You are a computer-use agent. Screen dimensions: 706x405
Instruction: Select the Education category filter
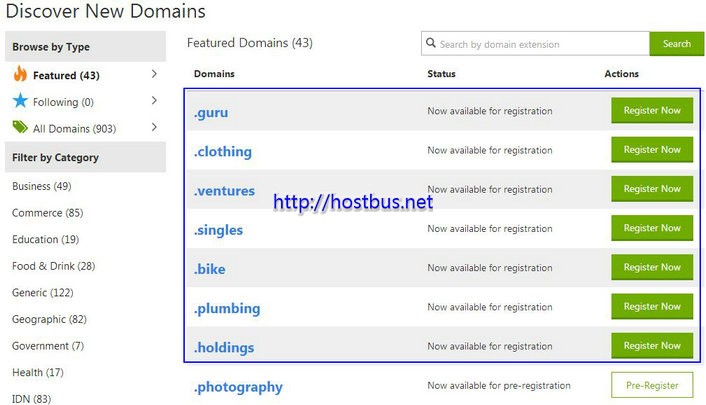[x=45, y=239]
